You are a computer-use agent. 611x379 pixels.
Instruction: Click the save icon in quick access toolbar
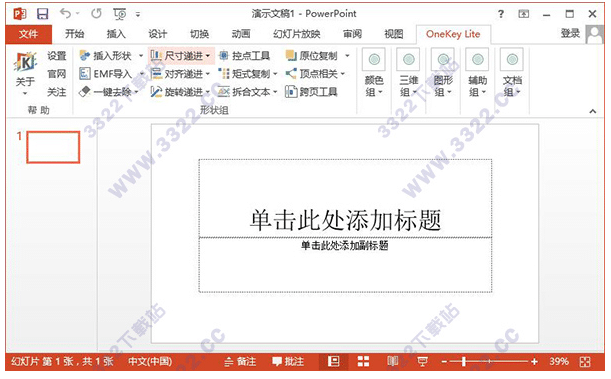(x=42, y=14)
